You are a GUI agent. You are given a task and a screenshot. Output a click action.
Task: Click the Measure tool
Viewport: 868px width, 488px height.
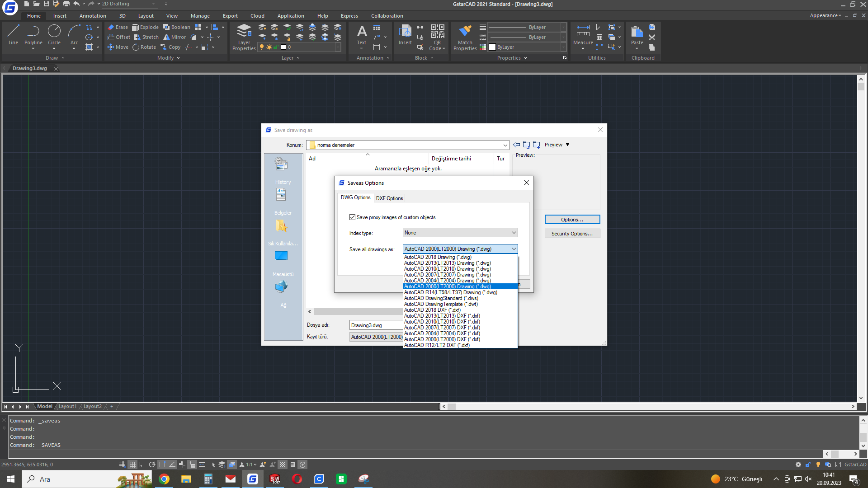(583, 35)
